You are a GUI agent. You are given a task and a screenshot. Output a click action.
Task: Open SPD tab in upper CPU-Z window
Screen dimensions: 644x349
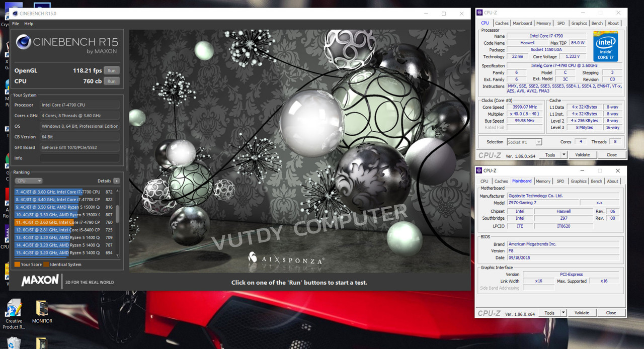tap(561, 23)
